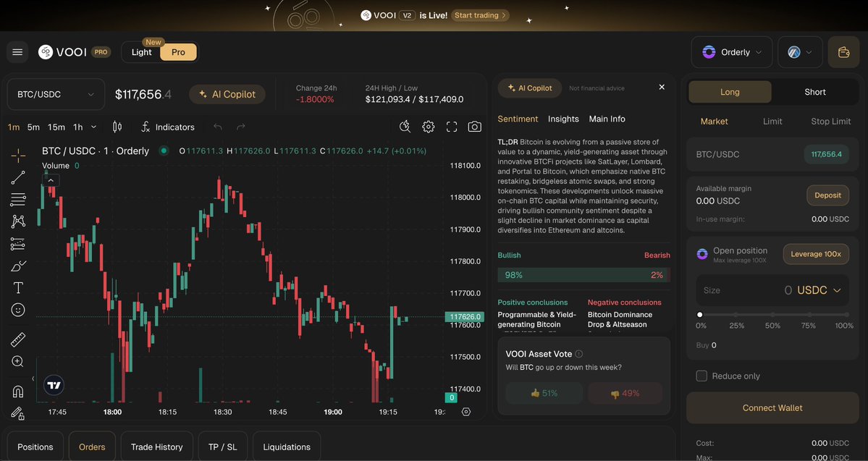The width and height of the screenshot is (868, 461).
Task: Switch to Market order type
Action: pos(714,121)
